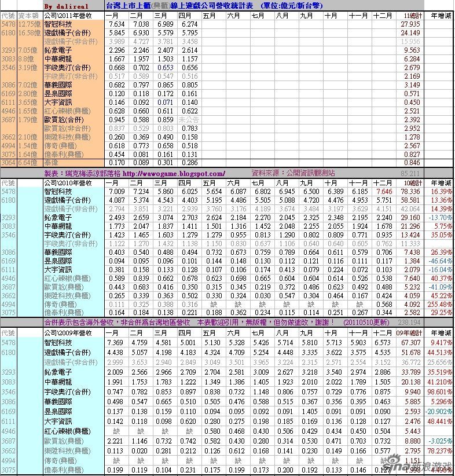The height and width of the screenshot is (476, 455).
Task: Click the 78.336 yearly total cell
Action: (411, 192)
